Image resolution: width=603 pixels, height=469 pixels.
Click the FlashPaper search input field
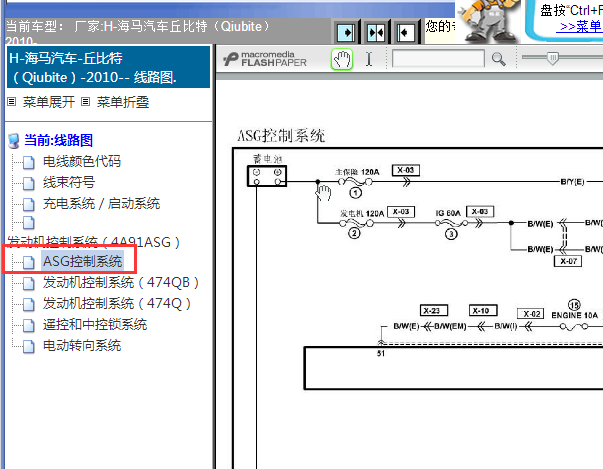(438, 59)
